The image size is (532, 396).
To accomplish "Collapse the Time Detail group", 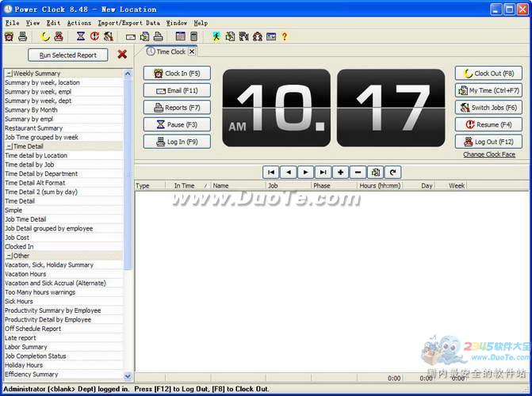I will pyautogui.click(x=10, y=147).
